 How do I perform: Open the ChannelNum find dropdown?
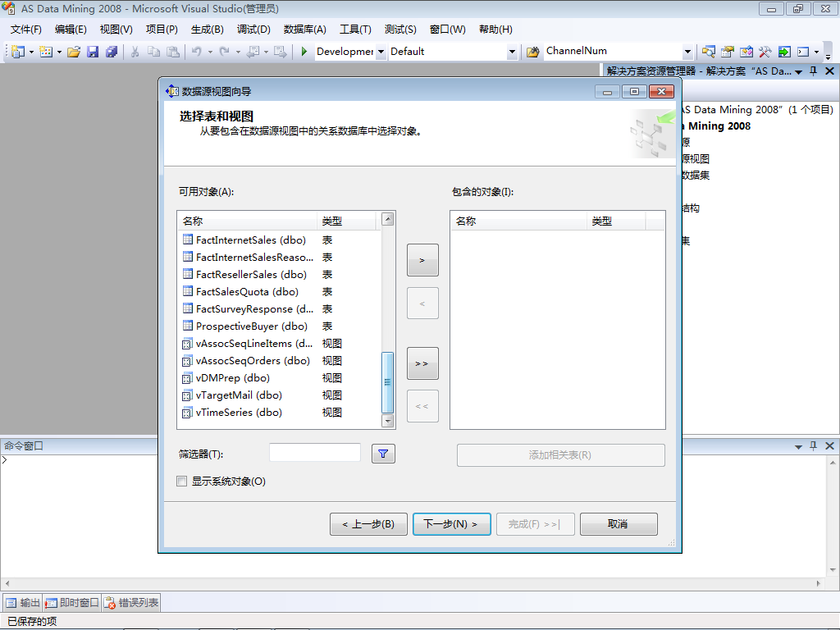687,52
